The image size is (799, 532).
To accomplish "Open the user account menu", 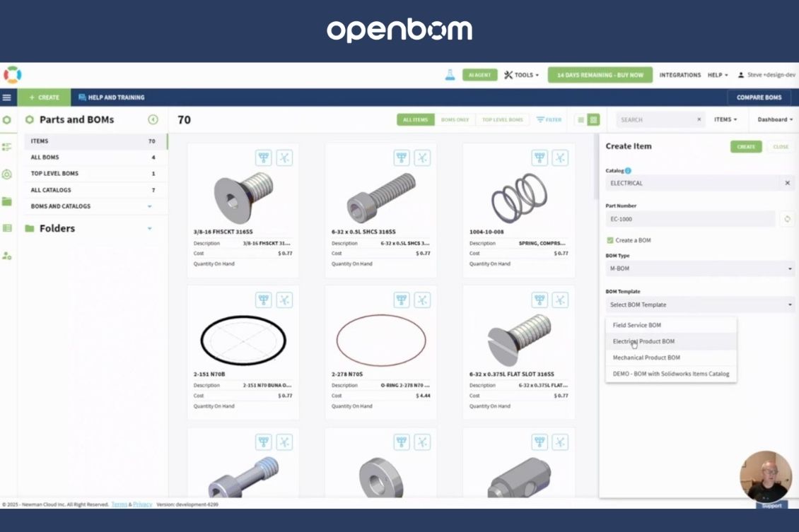I will (767, 75).
